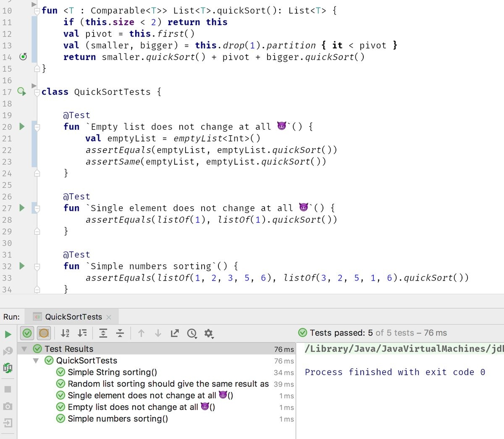Toggle the Show Ignored tests filter

point(43,333)
